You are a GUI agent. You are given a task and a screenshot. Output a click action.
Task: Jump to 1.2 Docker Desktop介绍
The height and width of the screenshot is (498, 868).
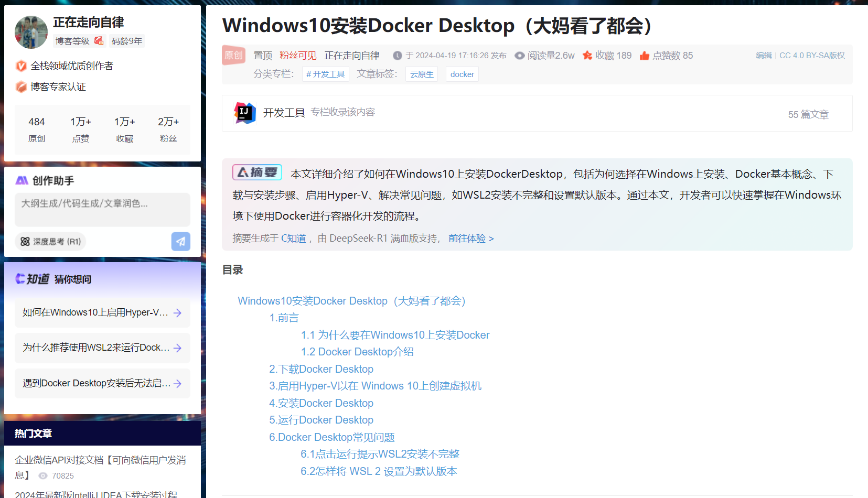(357, 352)
